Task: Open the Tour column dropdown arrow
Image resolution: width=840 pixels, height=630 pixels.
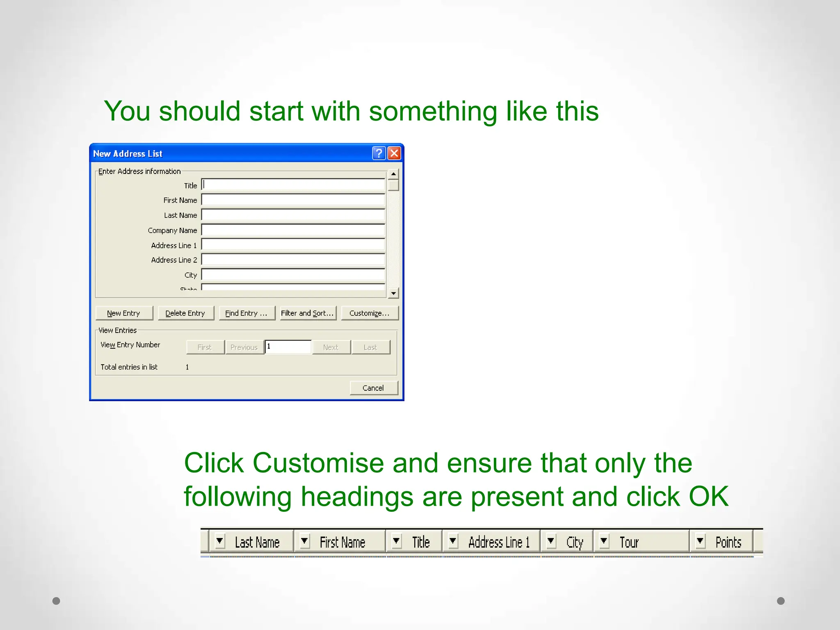Action: pyautogui.click(x=604, y=541)
